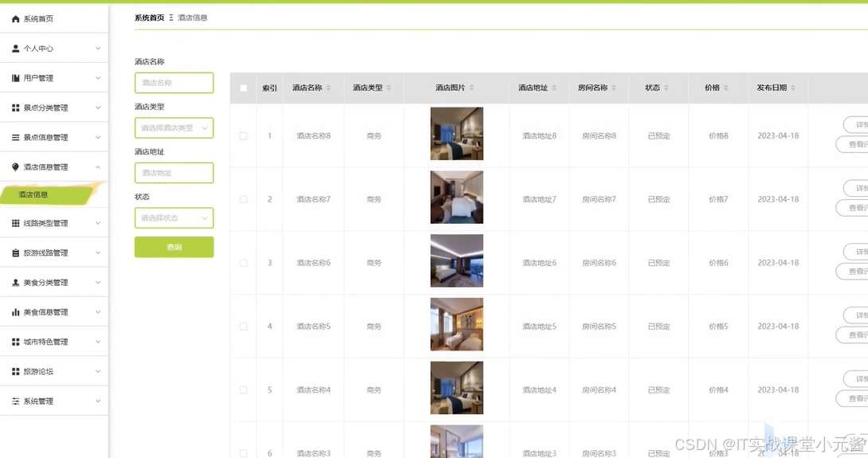Screen dimensions: 868x458
Task: Click the 城市特色管理 grid icon
Action: [x=15, y=343]
